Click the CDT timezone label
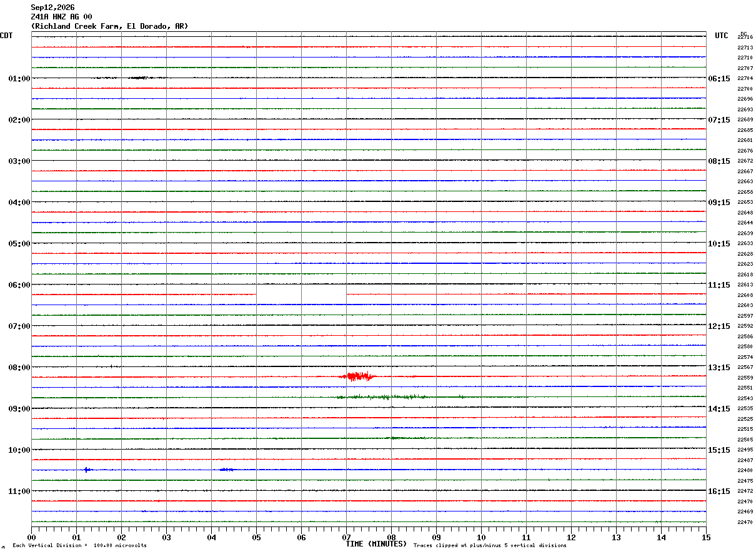The height and width of the screenshot is (554, 756). point(6,36)
